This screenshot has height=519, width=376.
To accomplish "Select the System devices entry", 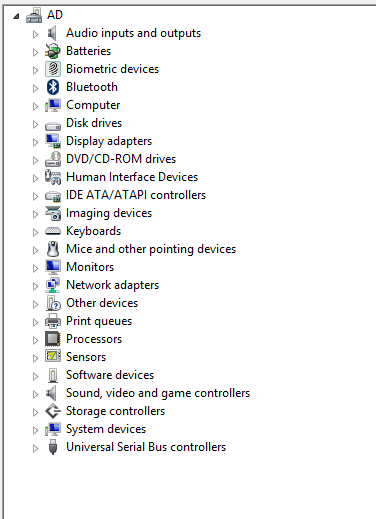I will [106, 429].
